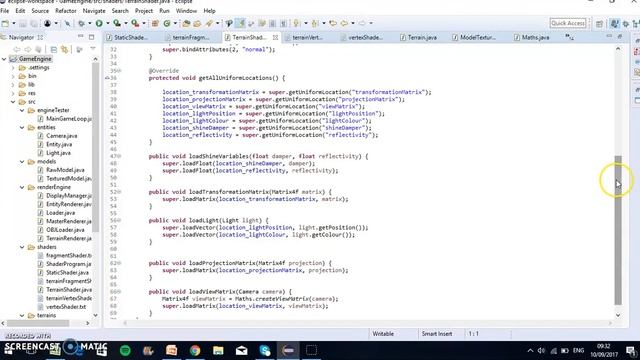This screenshot has width=640, height=360.
Task: Click the Skip All Breakpoints icon
Action: [67, 23]
